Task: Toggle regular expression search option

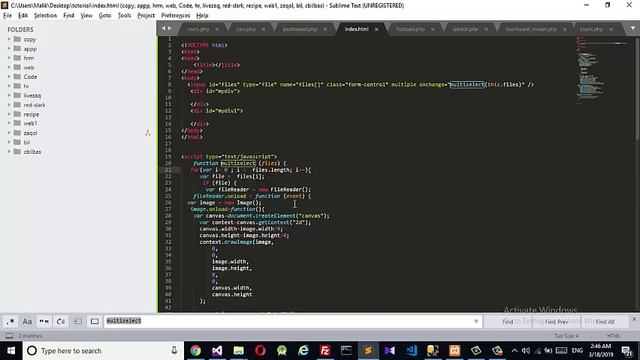Action: 10,322
